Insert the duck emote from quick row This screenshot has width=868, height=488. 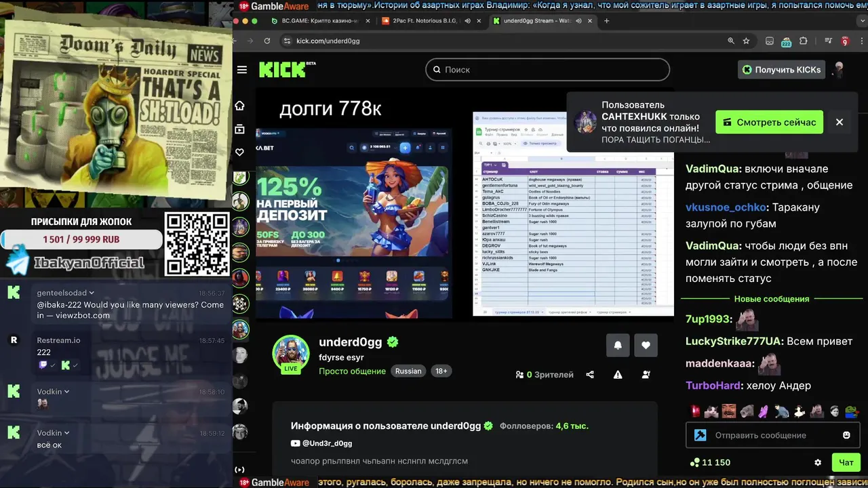click(x=800, y=411)
